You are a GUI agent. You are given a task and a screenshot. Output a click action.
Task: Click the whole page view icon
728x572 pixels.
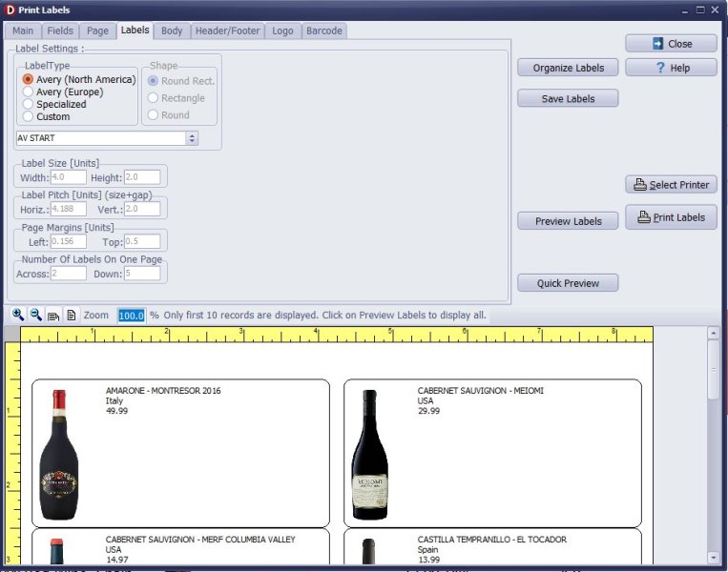click(x=71, y=315)
